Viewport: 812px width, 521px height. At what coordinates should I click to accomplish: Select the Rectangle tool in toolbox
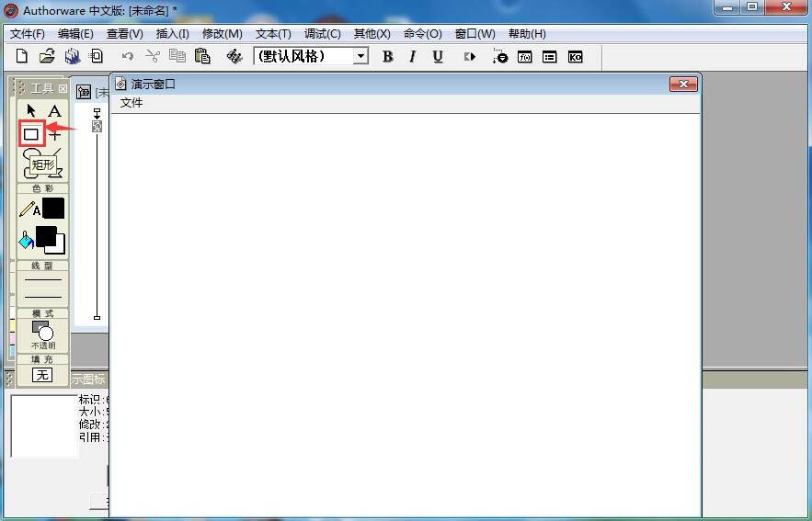[31, 134]
